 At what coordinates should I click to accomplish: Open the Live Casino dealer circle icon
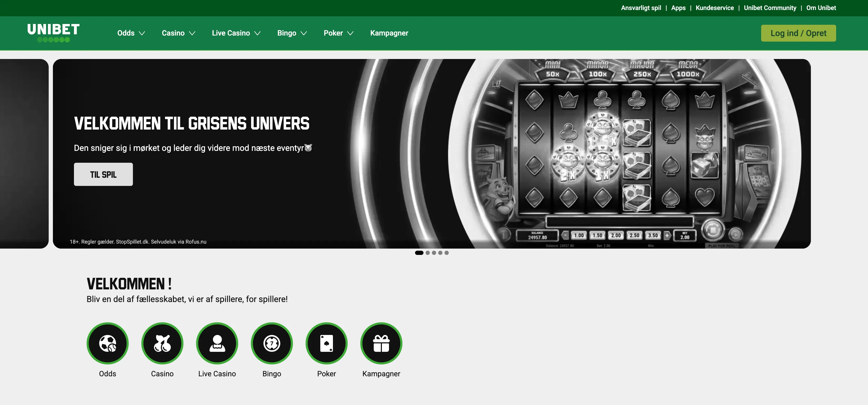(217, 343)
